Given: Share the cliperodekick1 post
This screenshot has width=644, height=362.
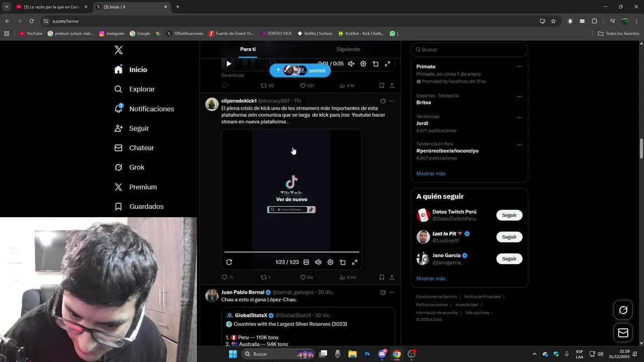Looking at the screenshot, I should coord(392,278).
